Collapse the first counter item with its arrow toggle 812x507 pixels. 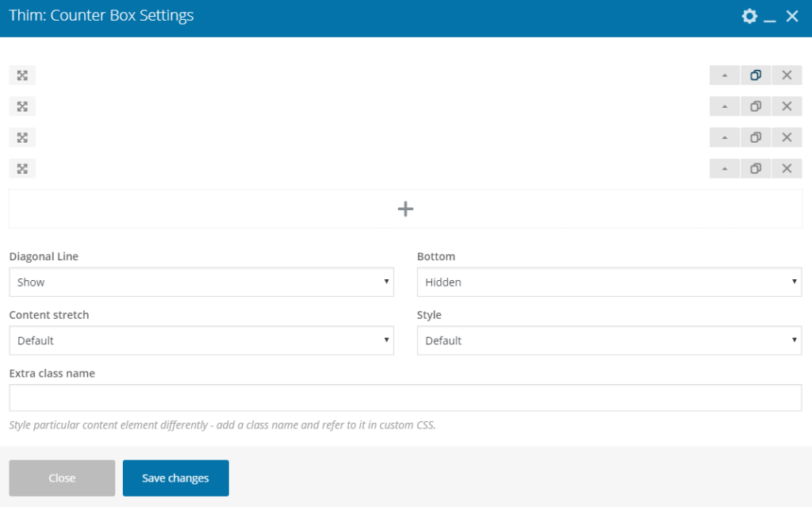[x=724, y=75]
